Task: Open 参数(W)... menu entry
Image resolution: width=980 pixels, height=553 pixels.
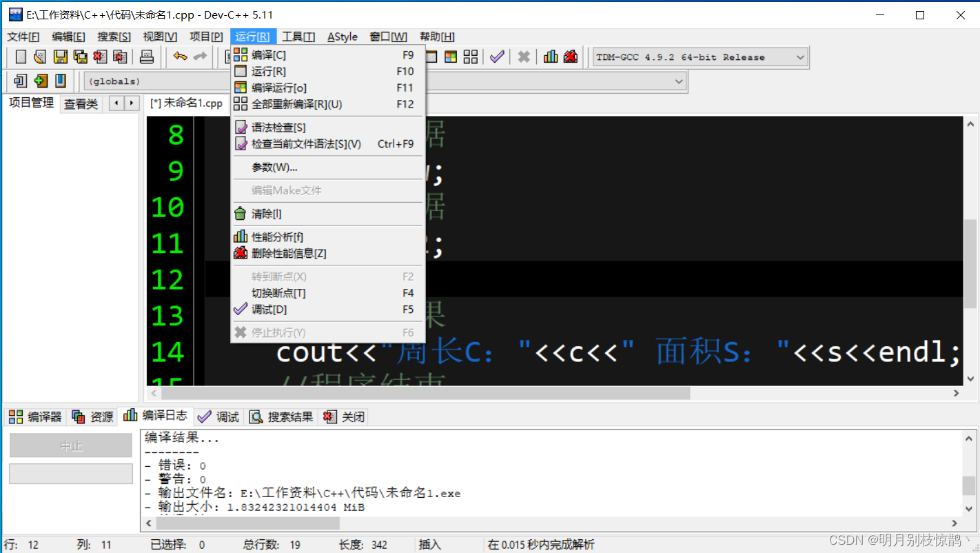Action: tap(328, 168)
